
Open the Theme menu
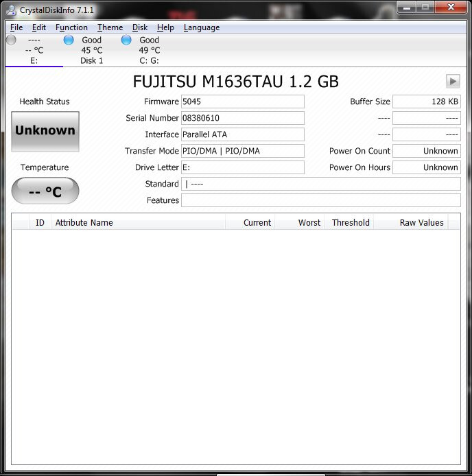[110, 27]
